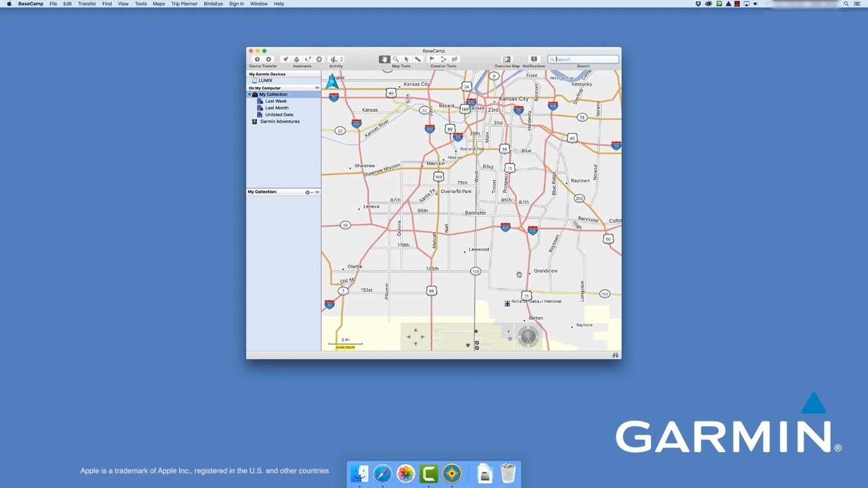Open the My Collection gear options menu
The image size is (868, 488).
pyautogui.click(x=308, y=192)
